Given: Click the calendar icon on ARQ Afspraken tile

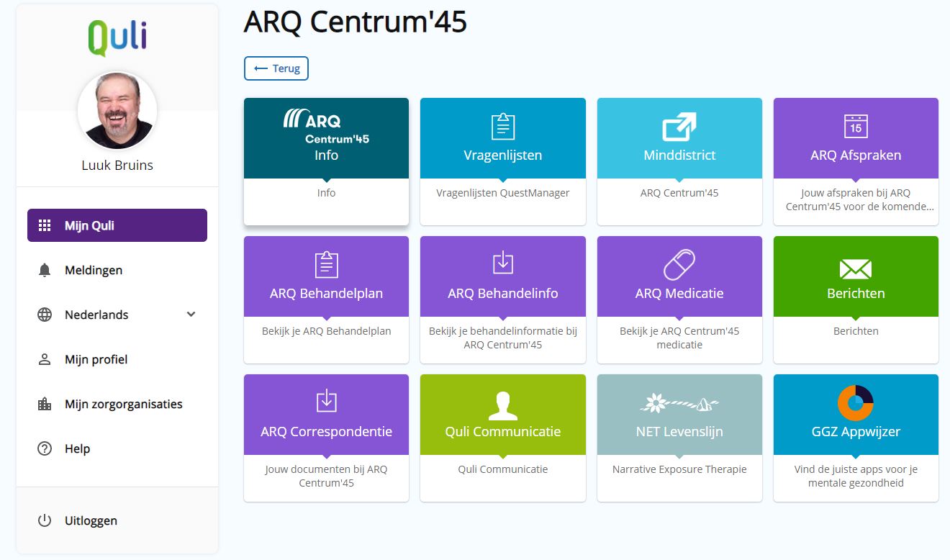Looking at the screenshot, I should [856, 126].
